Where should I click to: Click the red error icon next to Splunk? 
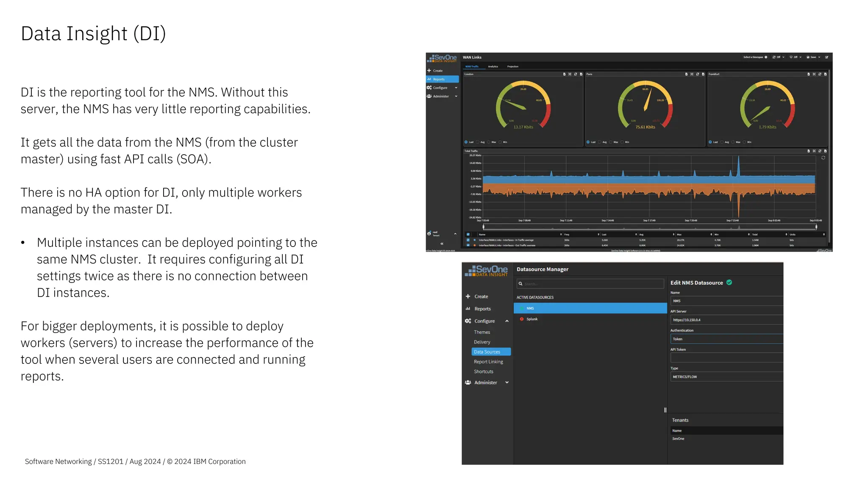click(x=522, y=319)
